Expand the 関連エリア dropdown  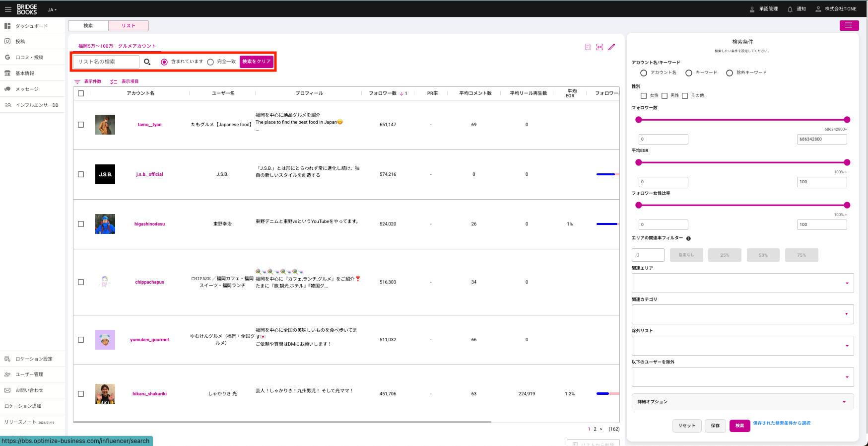tap(742, 283)
